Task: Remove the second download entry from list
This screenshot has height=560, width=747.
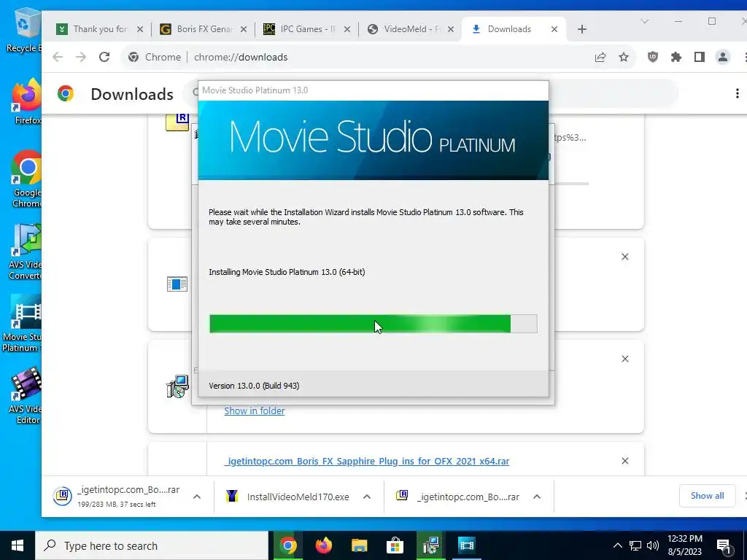Action: (625, 257)
